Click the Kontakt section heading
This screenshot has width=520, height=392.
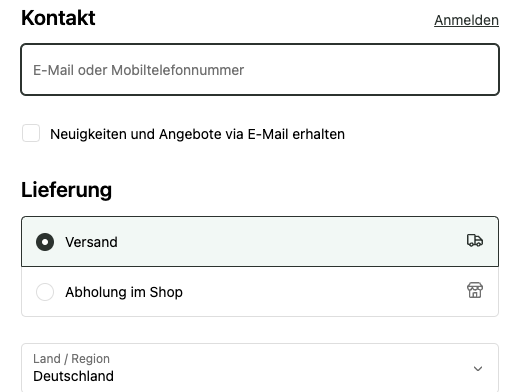(58, 18)
